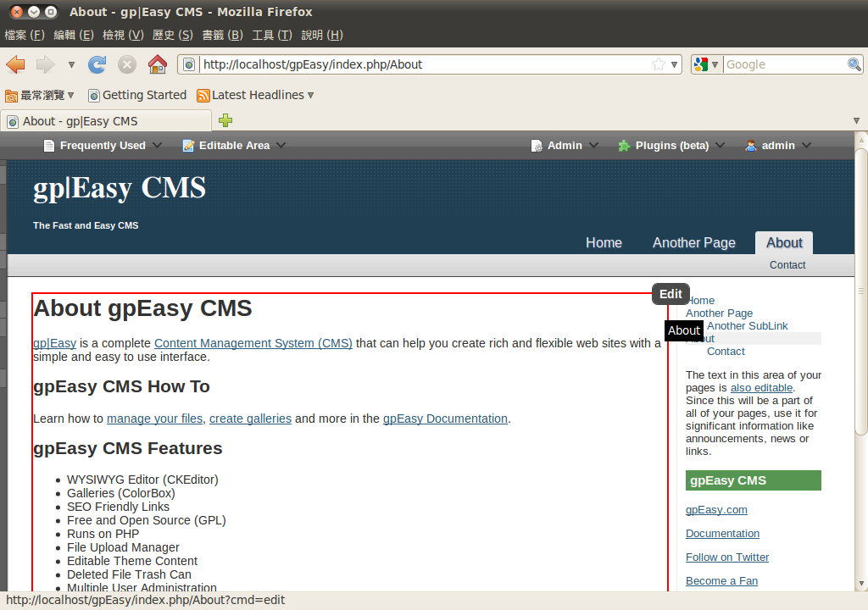868x610 pixels.
Task: Click the admin user avatar icon
Action: click(x=751, y=146)
